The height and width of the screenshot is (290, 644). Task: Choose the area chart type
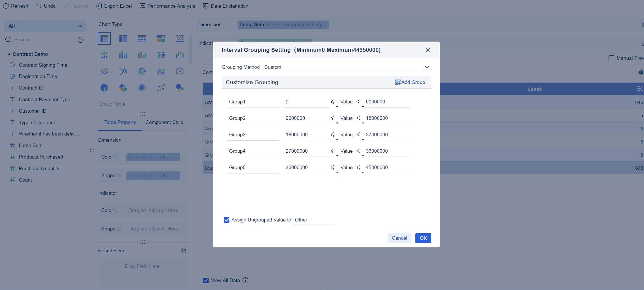(161, 71)
